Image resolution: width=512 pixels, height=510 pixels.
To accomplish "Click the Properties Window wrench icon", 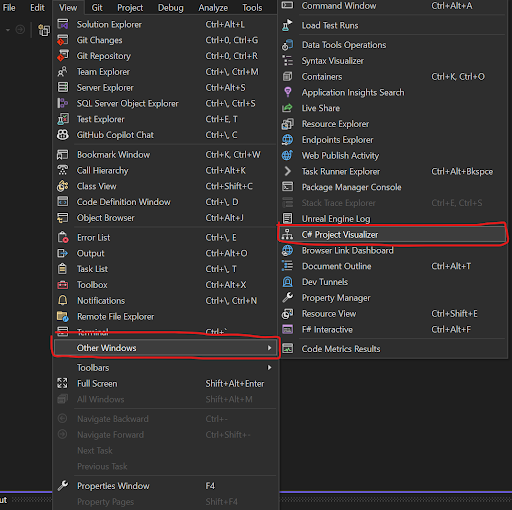I will [x=63, y=486].
